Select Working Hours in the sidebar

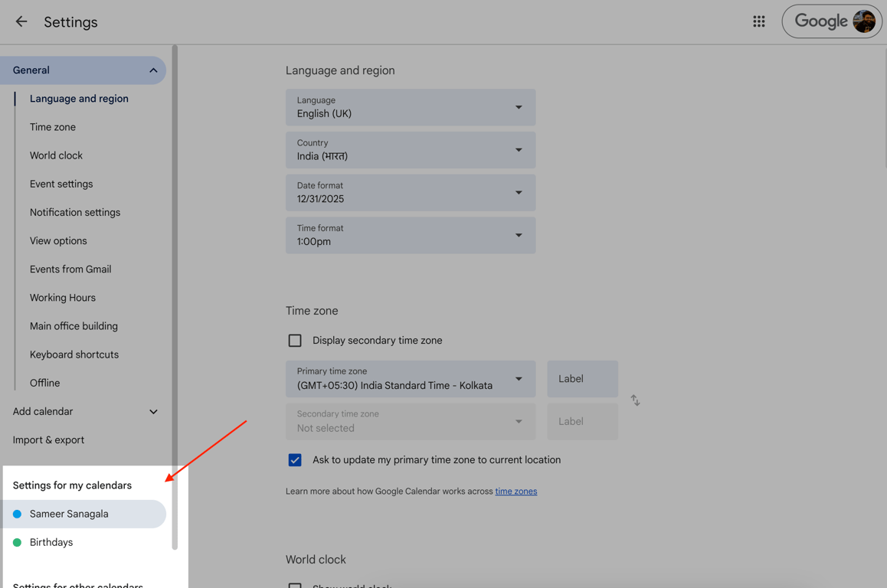tap(63, 298)
